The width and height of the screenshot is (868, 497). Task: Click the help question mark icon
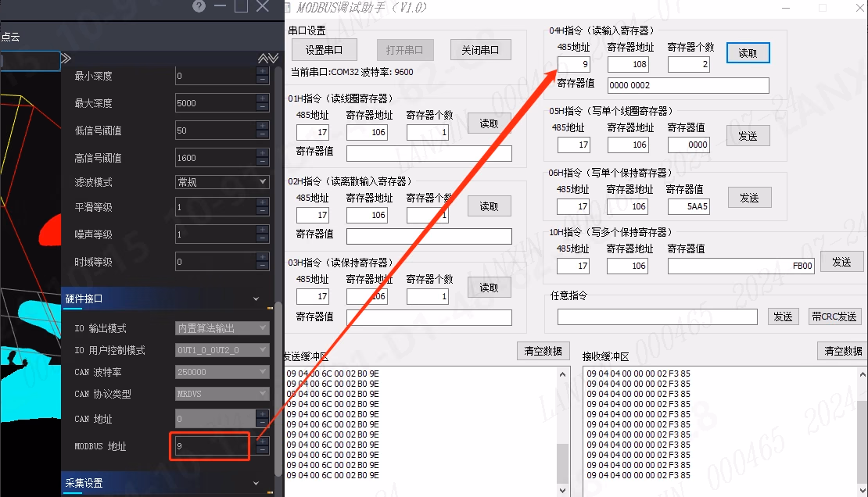199,6
